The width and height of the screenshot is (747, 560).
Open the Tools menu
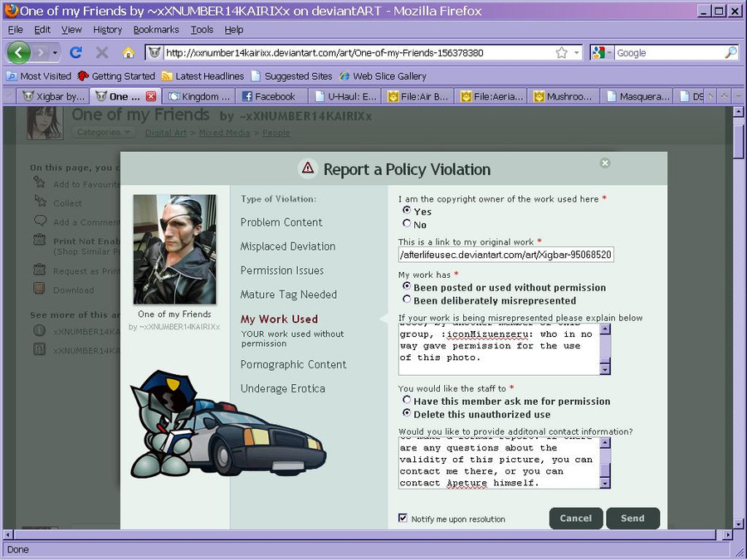[x=202, y=30]
